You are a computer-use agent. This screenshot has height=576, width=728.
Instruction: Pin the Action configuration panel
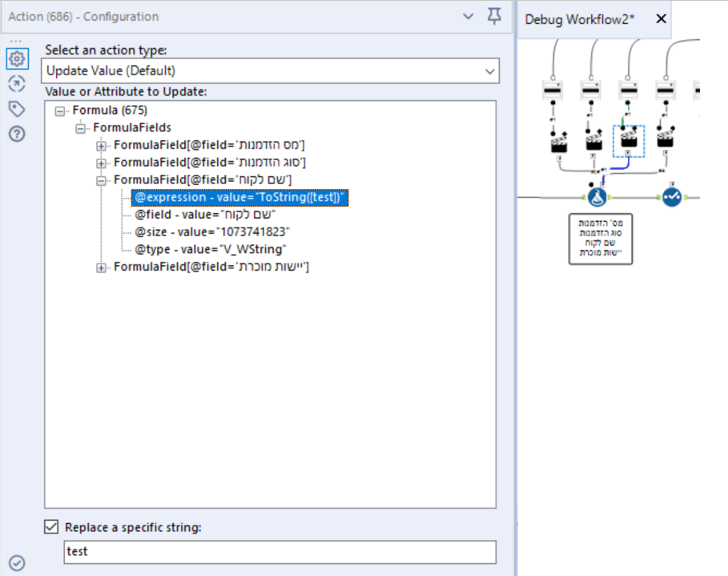pos(494,16)
